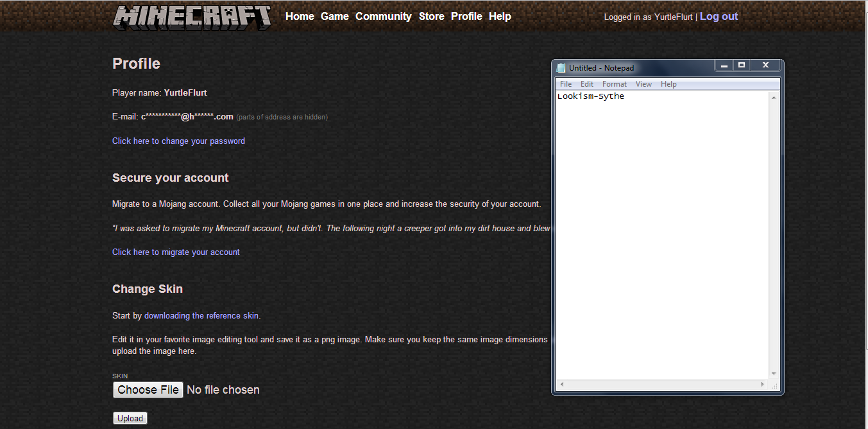Screen dimensions: 868x429
Task: Click the parts of address are hidden note
Action: click(x=282, y=117)
